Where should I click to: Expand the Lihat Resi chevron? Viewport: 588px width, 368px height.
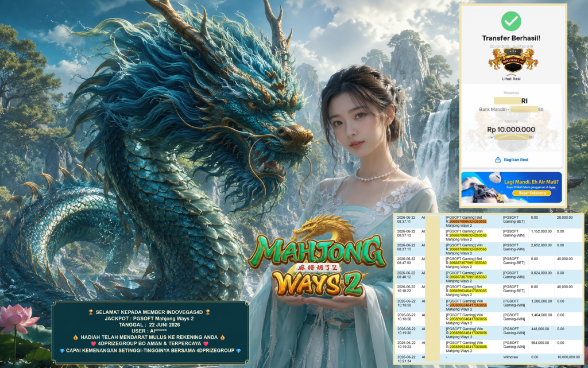coord(511,75)
